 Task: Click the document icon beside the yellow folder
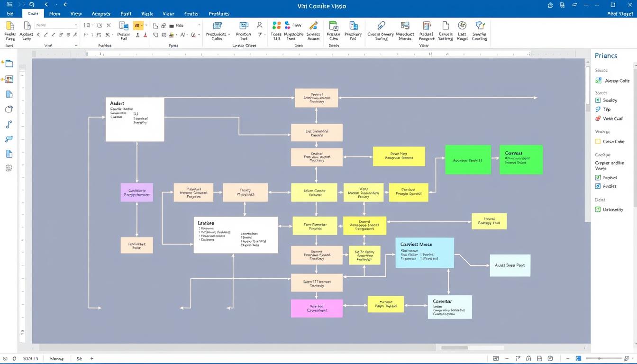(27, 26)
